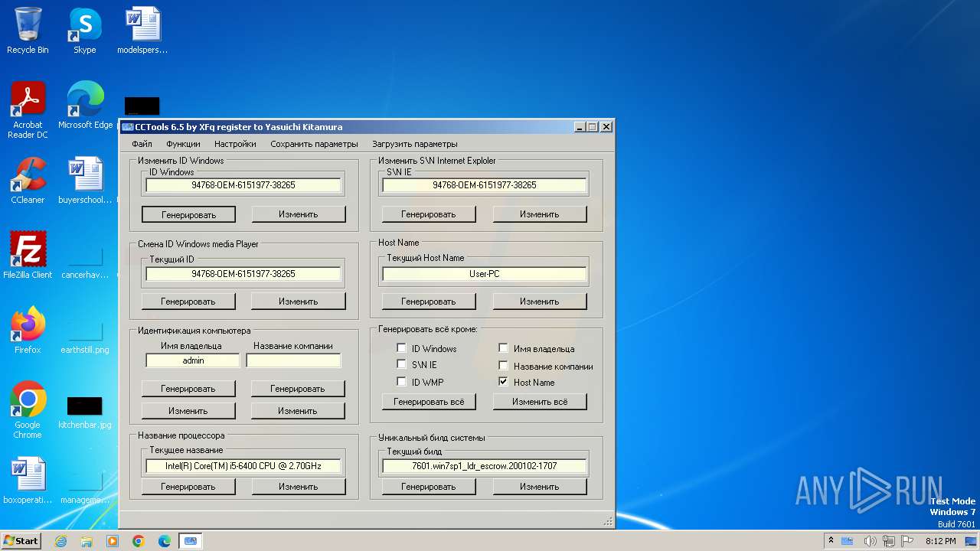Click the Action Center flag icon
This screenshot has height=551, width=980.
908,541
